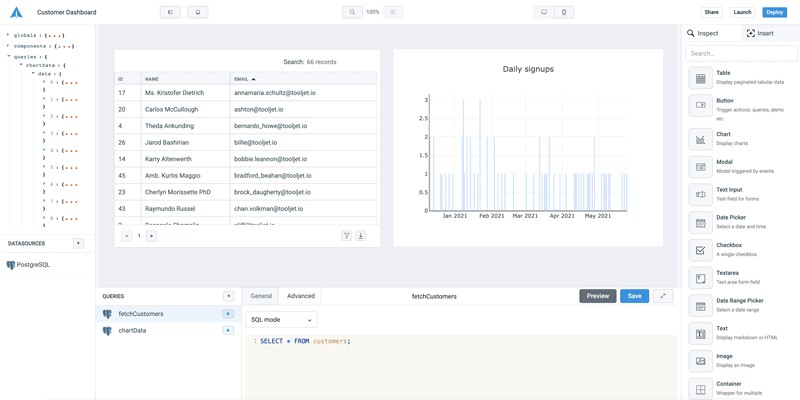Pick the Date Range Picker widget
This screenshot has width=800, height=400.
pyautogui.click(x=700, y=305)
